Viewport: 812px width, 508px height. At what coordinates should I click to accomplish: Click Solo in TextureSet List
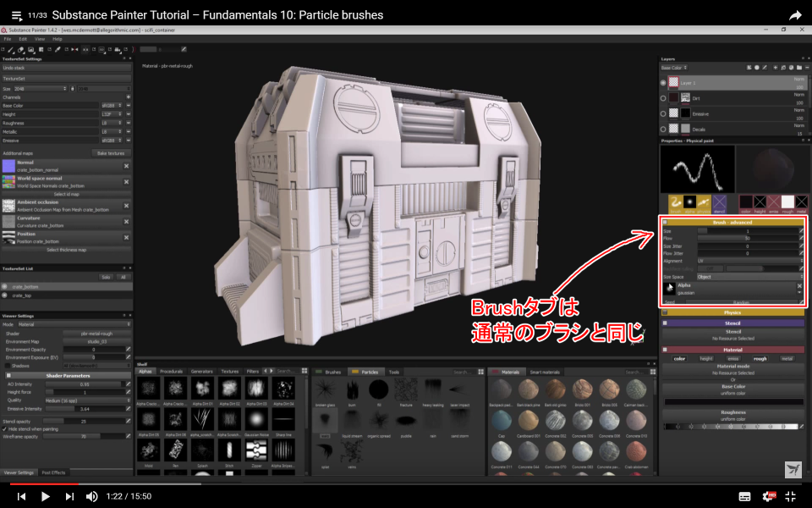coord(106,278)
